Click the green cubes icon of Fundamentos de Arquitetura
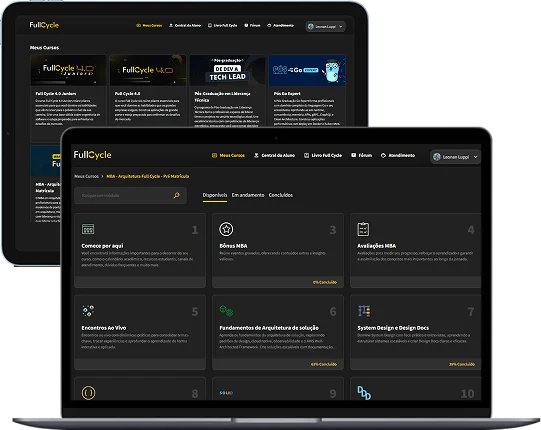The image size is (541, 430). pos(226,311)
